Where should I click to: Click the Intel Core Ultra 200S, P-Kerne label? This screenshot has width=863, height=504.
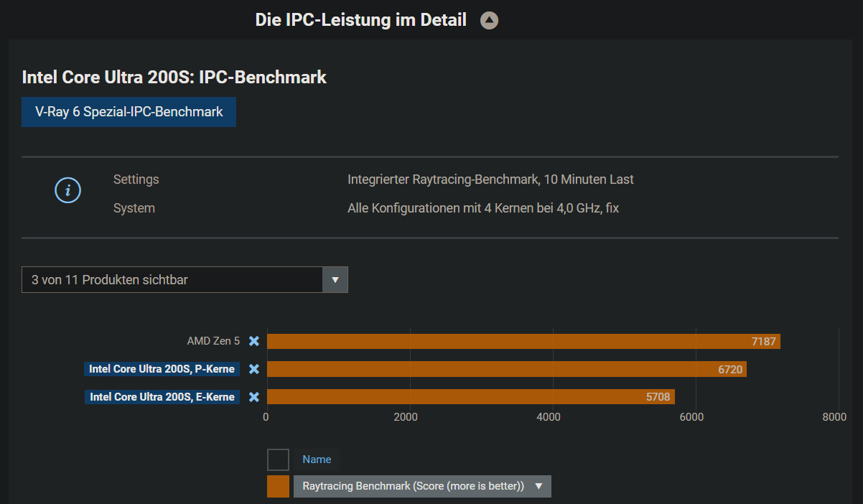coord(162,369)
